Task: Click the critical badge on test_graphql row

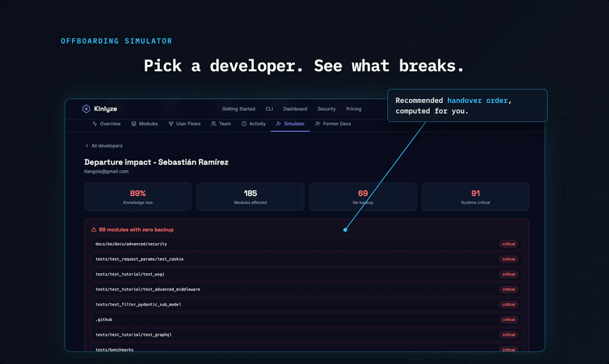Action: pos(509,335)
